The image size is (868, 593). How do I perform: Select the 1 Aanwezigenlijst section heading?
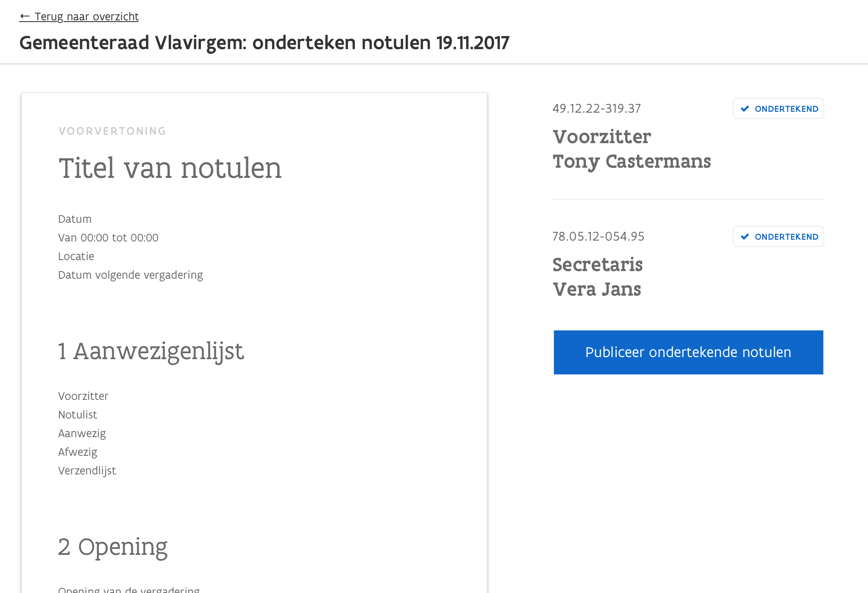pos(151,351)
